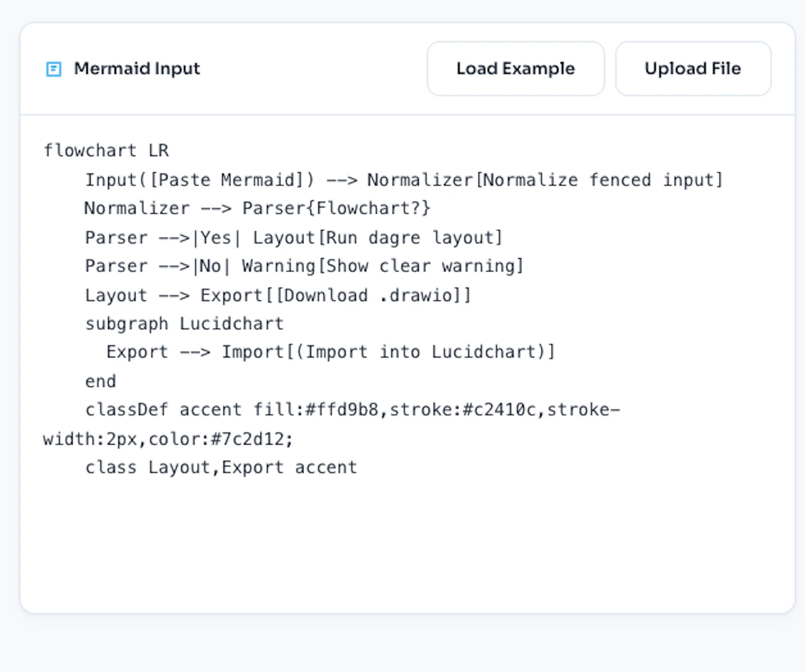Click the 'Run dagre layout' node text
Screen dimensions: 805x672
412,237
